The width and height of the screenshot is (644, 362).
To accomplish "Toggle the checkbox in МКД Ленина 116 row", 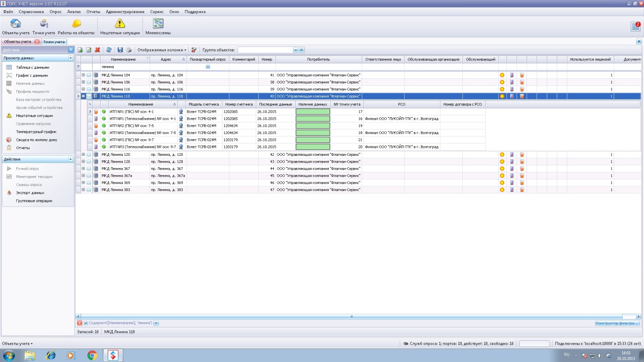I will click(x=89, y=89).
